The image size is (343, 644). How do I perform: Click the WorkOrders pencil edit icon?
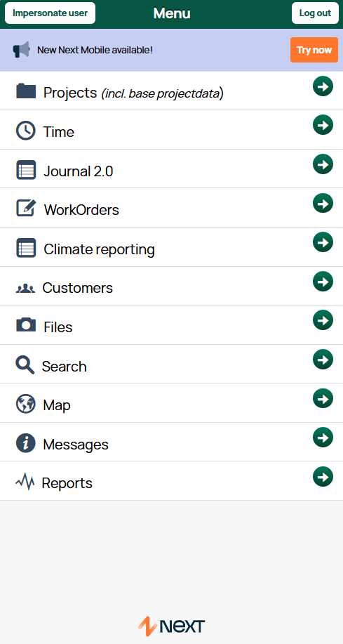point(26,208)
